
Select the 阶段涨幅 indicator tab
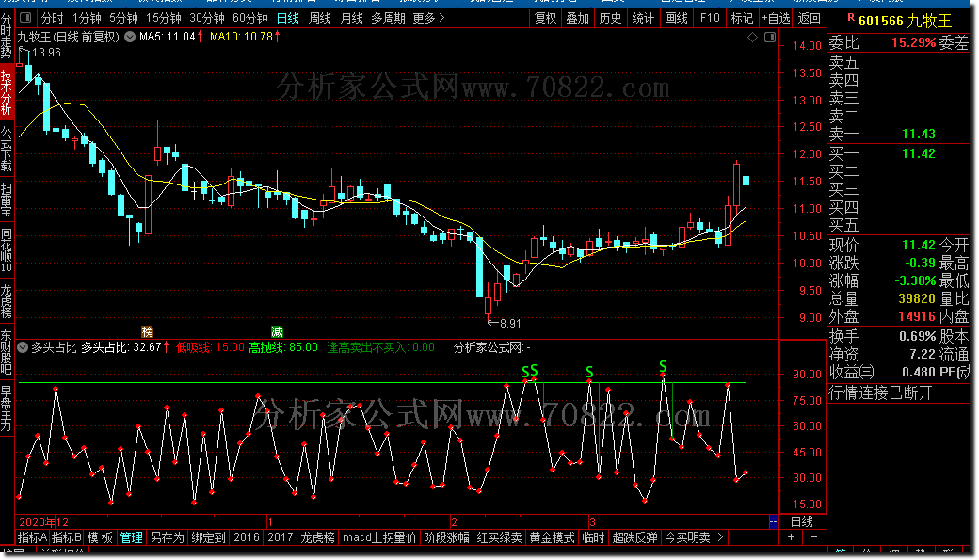[446, 536]
